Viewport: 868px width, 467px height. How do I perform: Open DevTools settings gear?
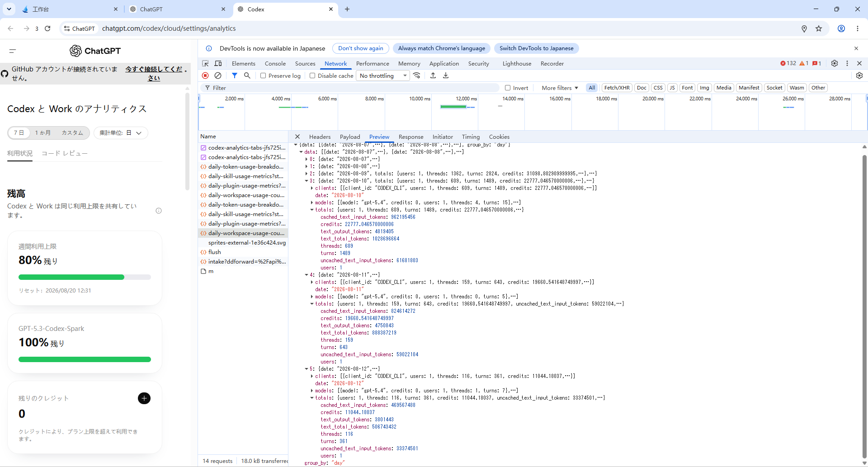[835, 63]
